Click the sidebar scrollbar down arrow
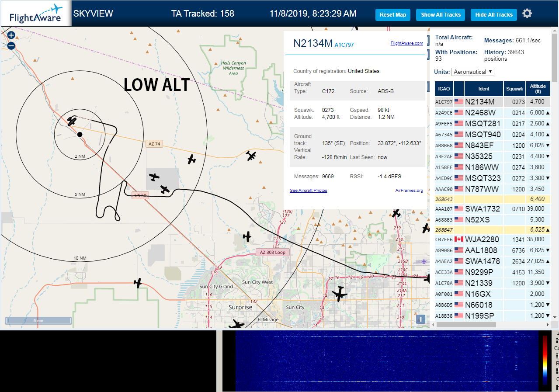This screenshot has height=392, width=559. [x=555, y=317]
